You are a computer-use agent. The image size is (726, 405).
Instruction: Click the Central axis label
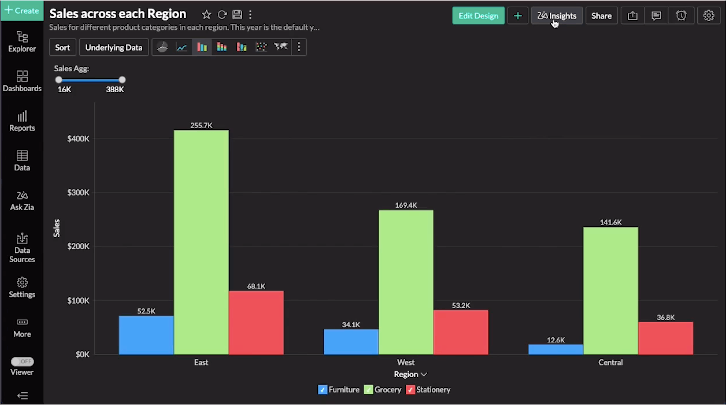pyautogui.click(x=611, y=362)
